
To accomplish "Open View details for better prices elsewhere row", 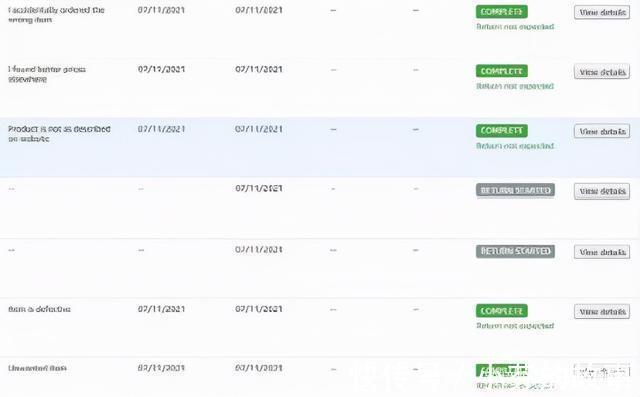I will 602,72.
